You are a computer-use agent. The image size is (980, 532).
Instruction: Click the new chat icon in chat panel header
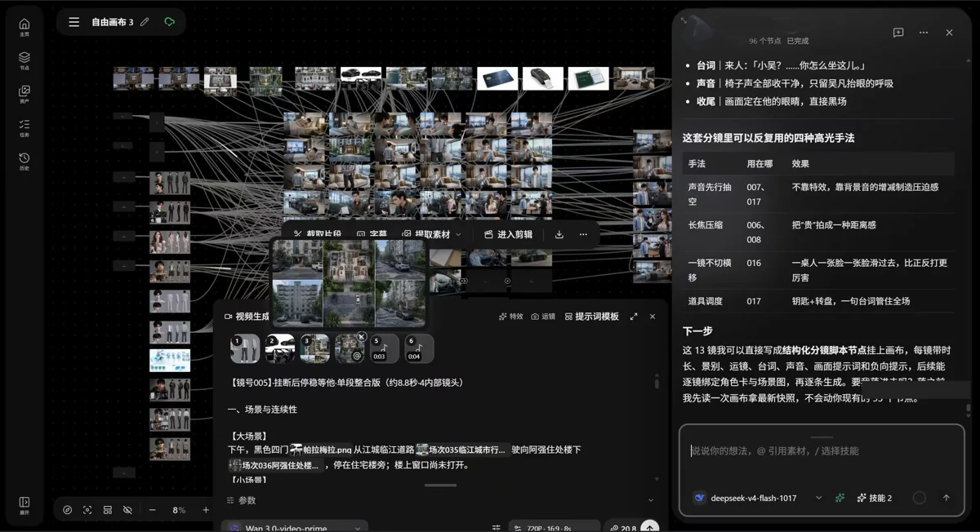pyautogui.click(x=898, y=33)
